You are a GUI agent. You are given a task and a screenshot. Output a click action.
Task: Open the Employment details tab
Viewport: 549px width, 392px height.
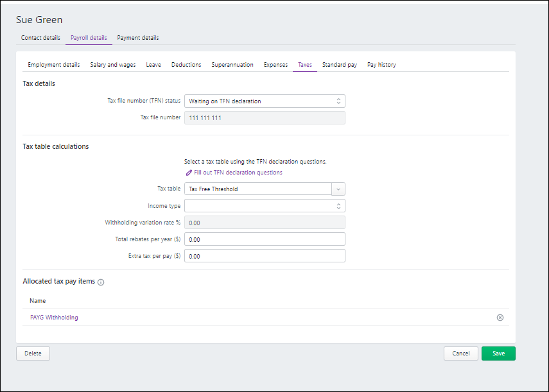[x=53, y=64]
